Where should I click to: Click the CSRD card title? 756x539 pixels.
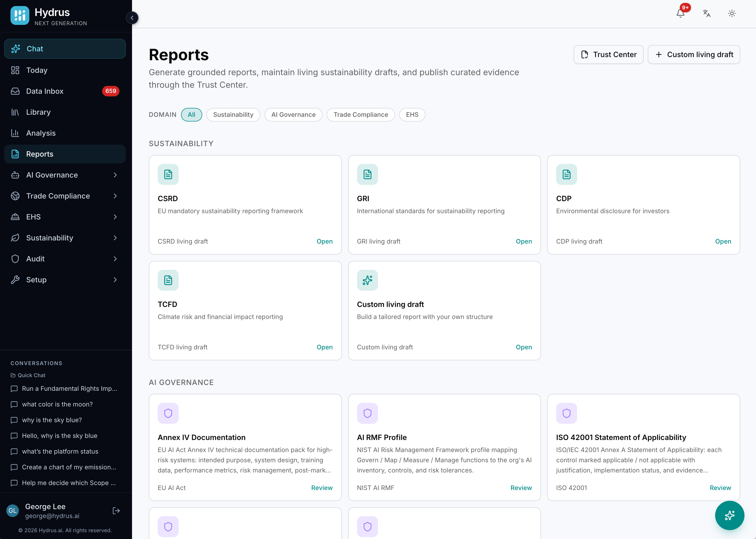point(168,199)
